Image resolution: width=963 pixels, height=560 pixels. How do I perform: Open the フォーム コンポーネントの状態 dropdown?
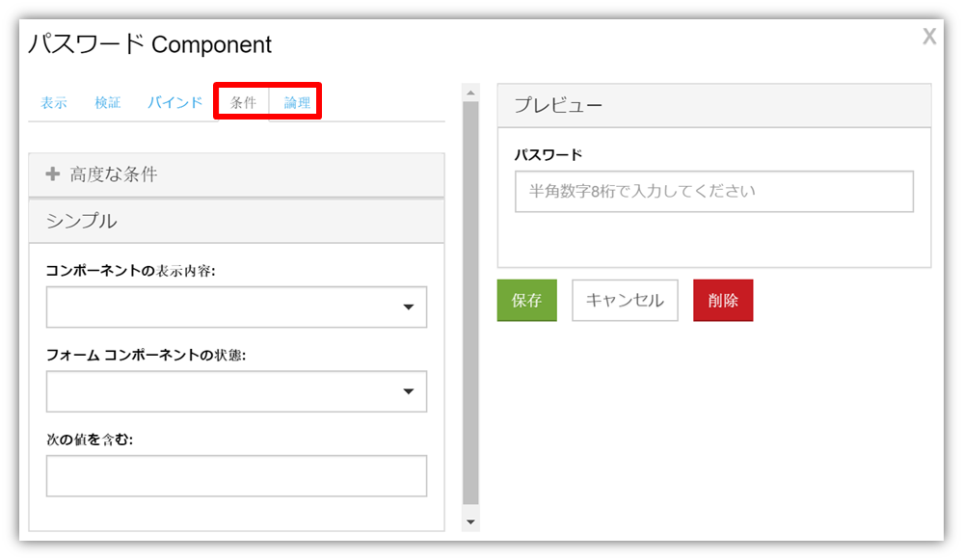tap(236, 391)
